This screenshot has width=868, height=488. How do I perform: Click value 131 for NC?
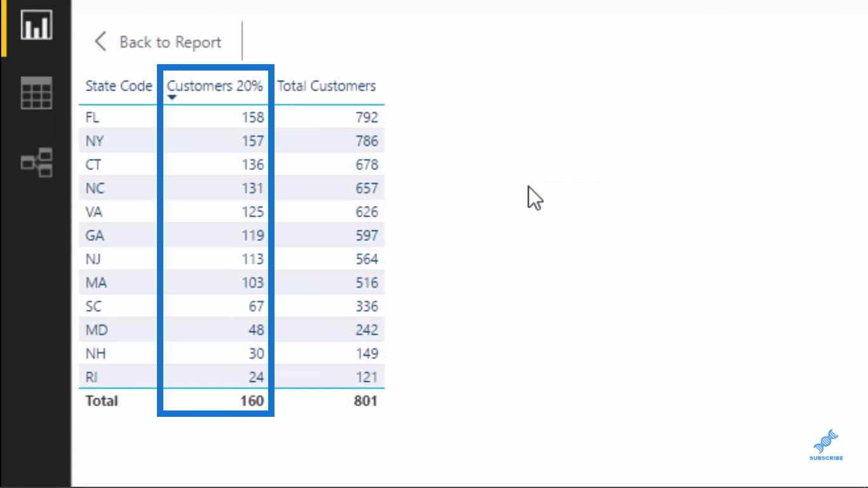(252, 188)
